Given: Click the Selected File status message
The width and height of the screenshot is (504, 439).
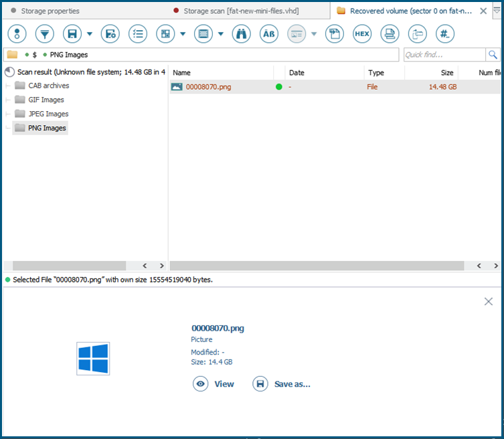Looking at the screenshot, I should [x=112, y=280].
